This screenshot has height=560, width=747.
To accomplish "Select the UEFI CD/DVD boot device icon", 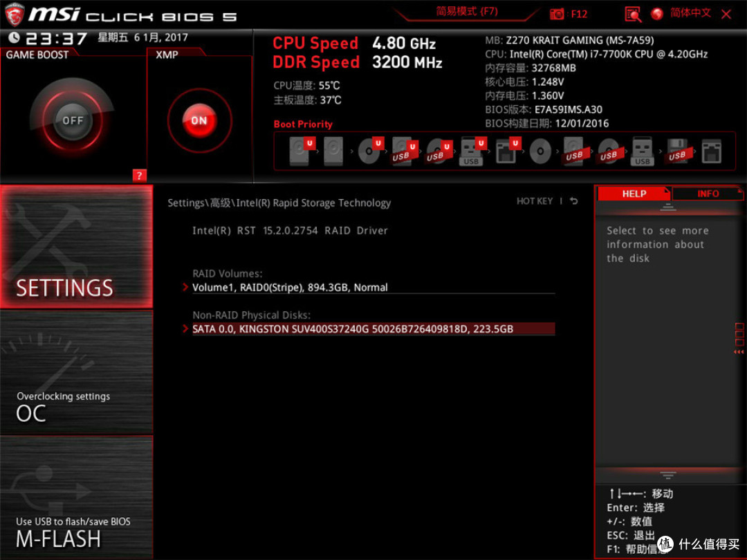I will [371, 151].
